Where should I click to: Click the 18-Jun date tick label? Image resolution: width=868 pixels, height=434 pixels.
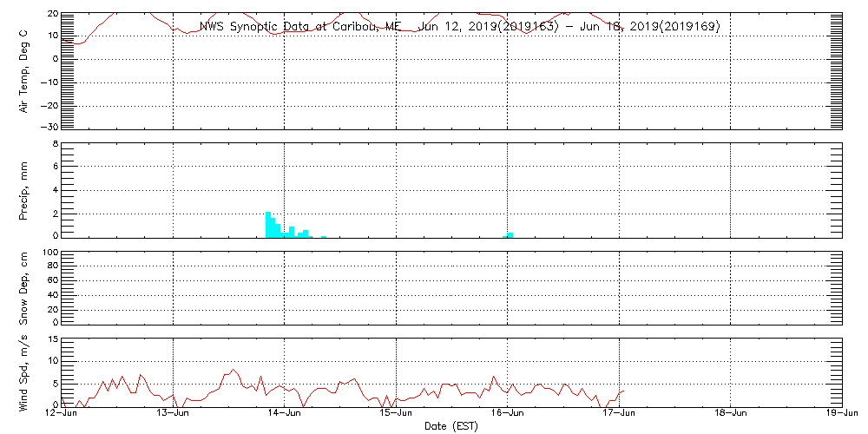pyautogui.click(x=731, y=414)
